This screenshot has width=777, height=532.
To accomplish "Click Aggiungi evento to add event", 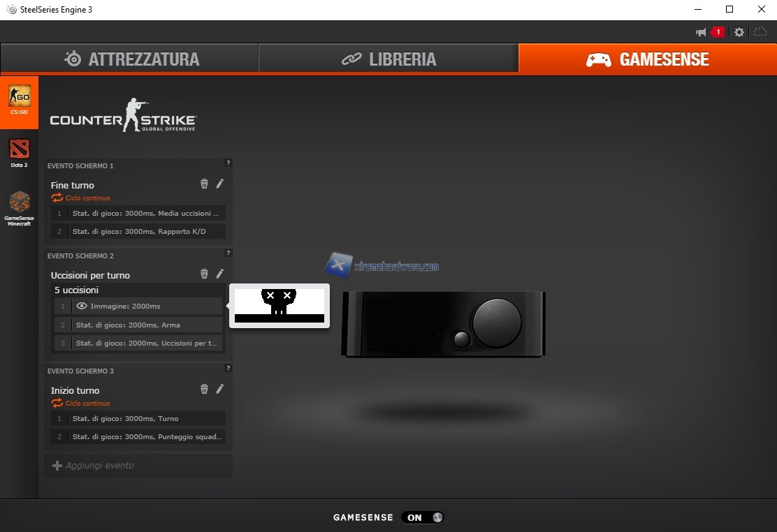I will click(93, 466).
